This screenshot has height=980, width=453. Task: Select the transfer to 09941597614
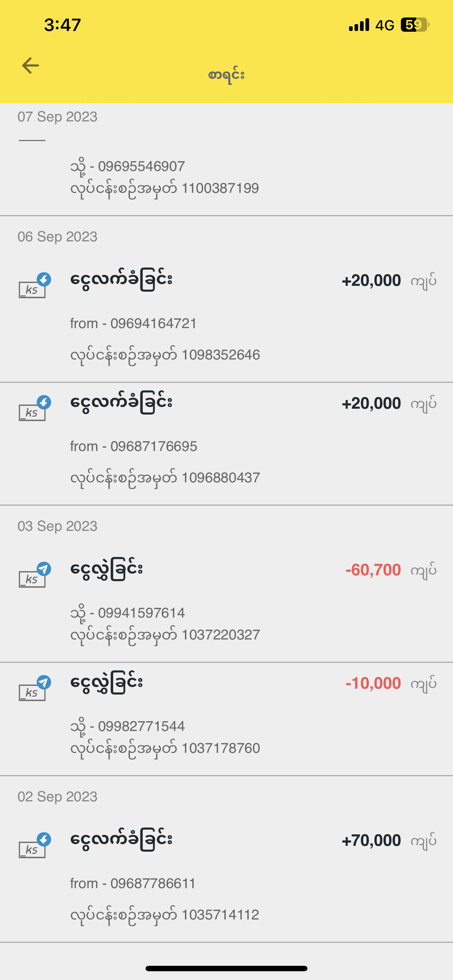[x=128, y=613]
